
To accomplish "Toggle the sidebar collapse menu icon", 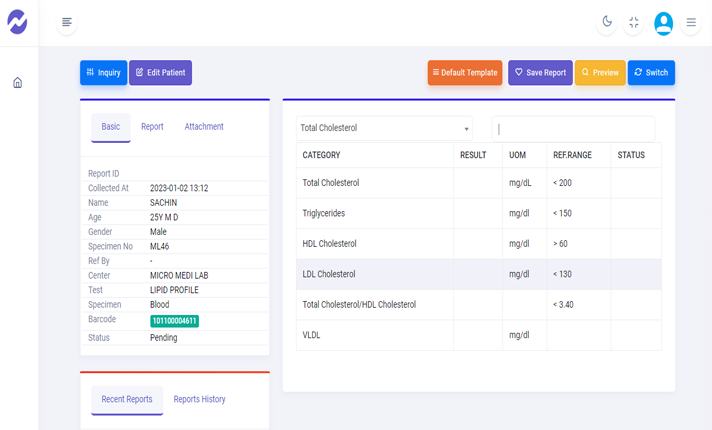I will pos(66,22).
